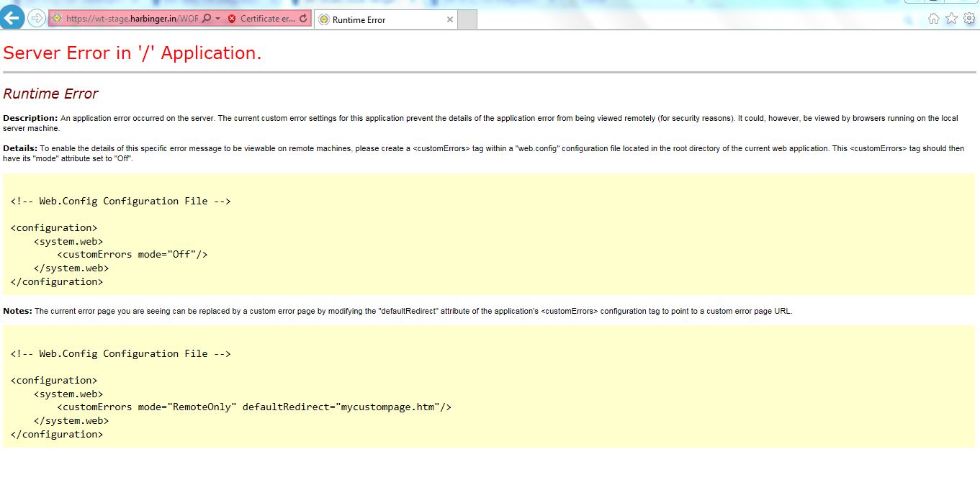The image size is (980, 498).
Task: Click the customErrors mode="RemoteOnly" code line
Action: click(x=254, y=407)
